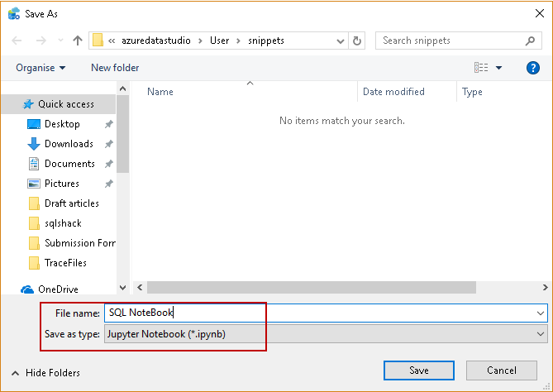Click the New folder button
This screenshot has width=553, height=392.
(115, 68)
